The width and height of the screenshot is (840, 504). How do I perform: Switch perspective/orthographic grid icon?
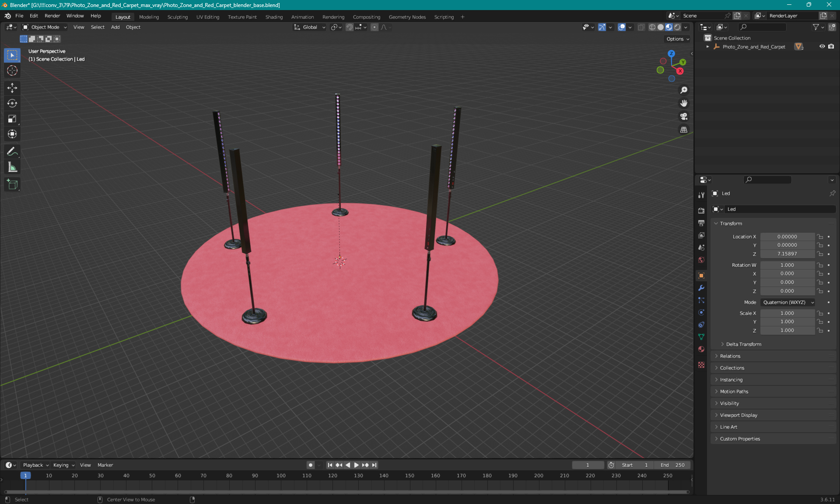point(684,129)
